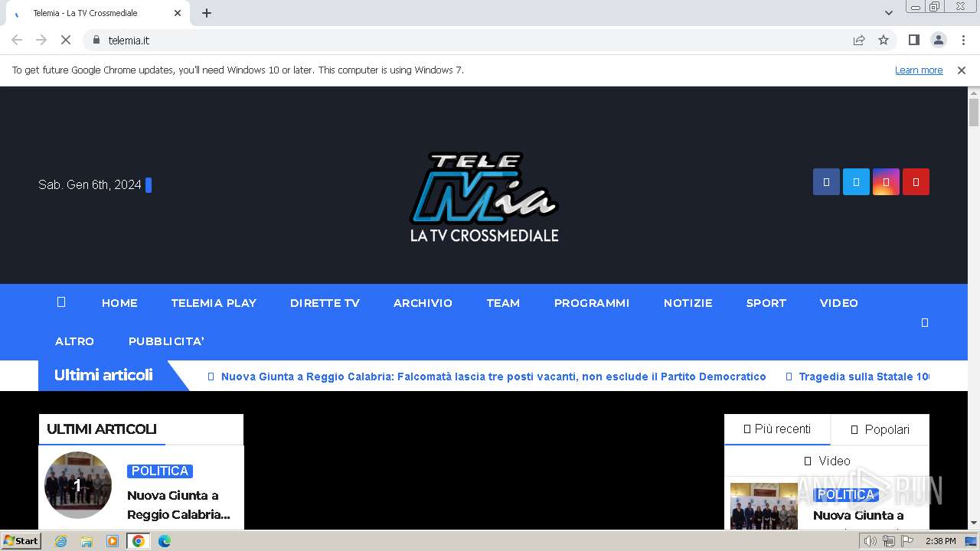Open Chrome side panel
The width and height of the screenshot is (980, 551).
tap(913, 40)
